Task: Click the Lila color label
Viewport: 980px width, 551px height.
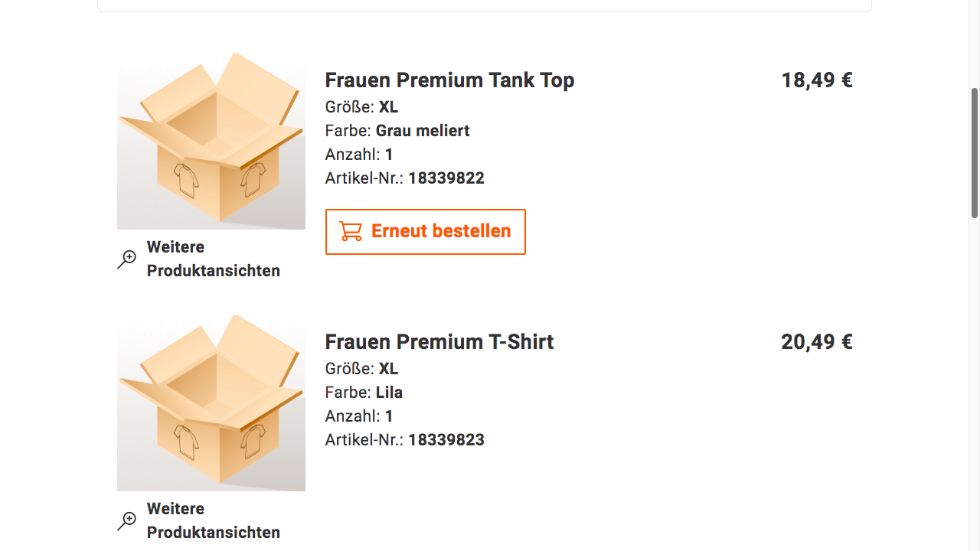Action: tap(389, 393)
